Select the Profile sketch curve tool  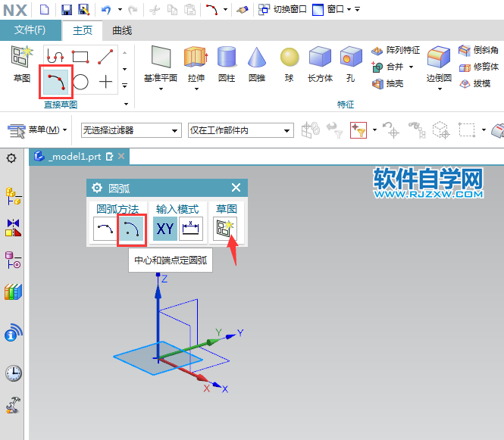[x=55, y=57]
